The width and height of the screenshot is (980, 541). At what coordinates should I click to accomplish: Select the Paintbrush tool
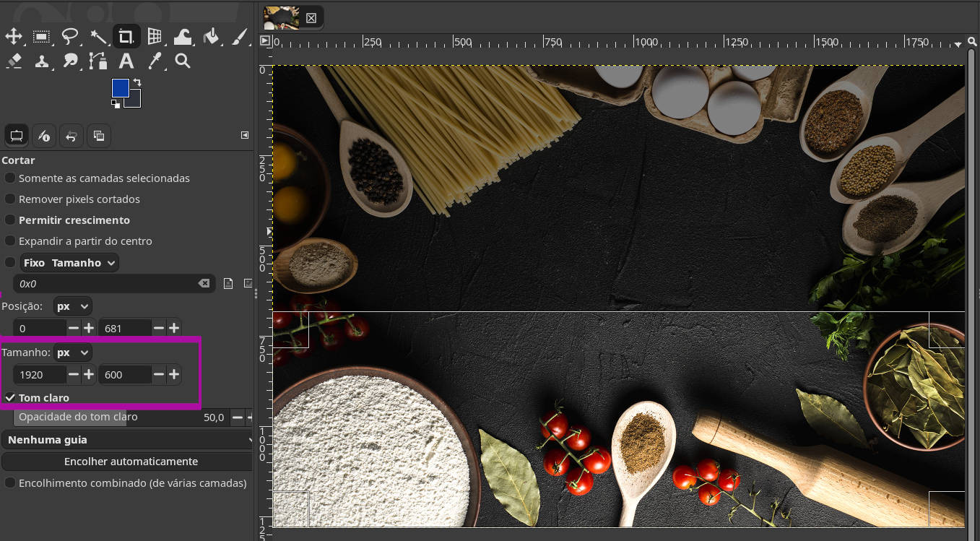(x=239, y=36)
